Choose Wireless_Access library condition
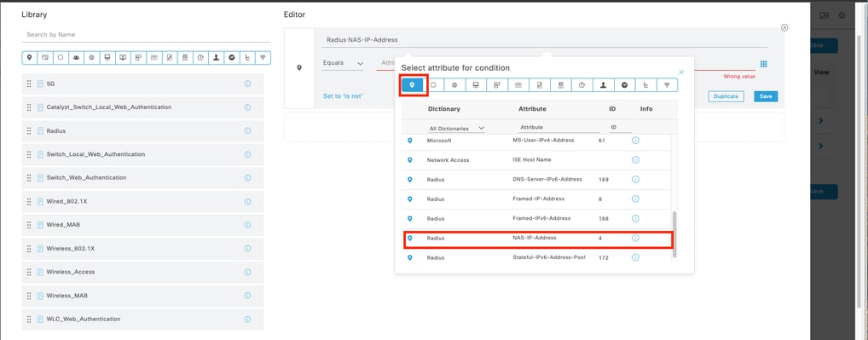Image resolution: width=868 pixels, height=340 pixels. [143, 272]
